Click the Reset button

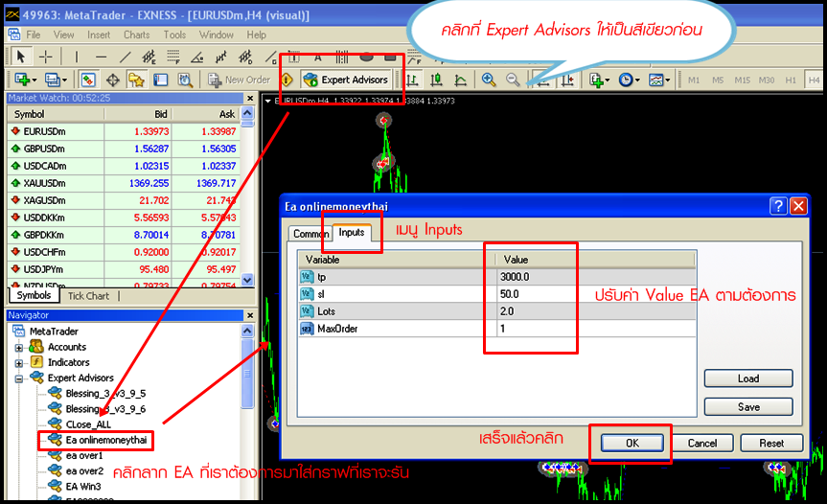(771, 443)
